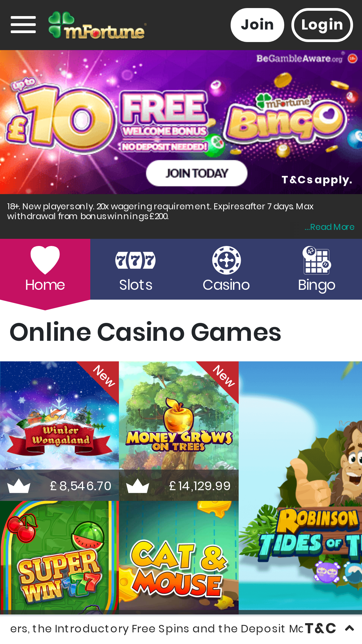Click the Winter Wongaland jackpot crown icon
Viewport: 362px width, 644px height.
pos(19,486)
